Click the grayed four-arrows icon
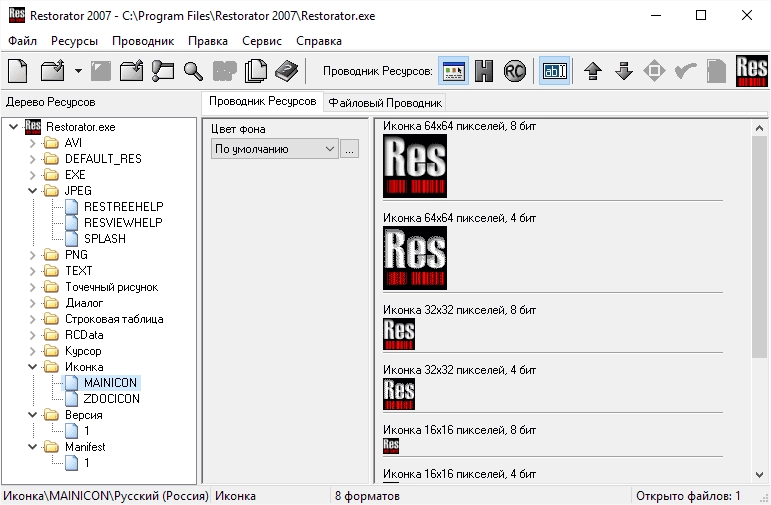The height and width of the screenshot is (505, 771). pyautogui.click(x=654, y=71)
